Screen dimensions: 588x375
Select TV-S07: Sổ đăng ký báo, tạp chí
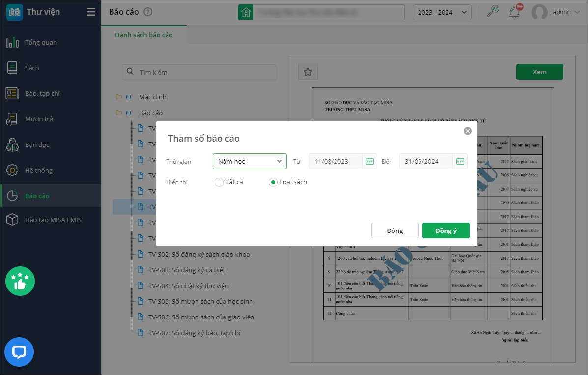pos(194,333)
